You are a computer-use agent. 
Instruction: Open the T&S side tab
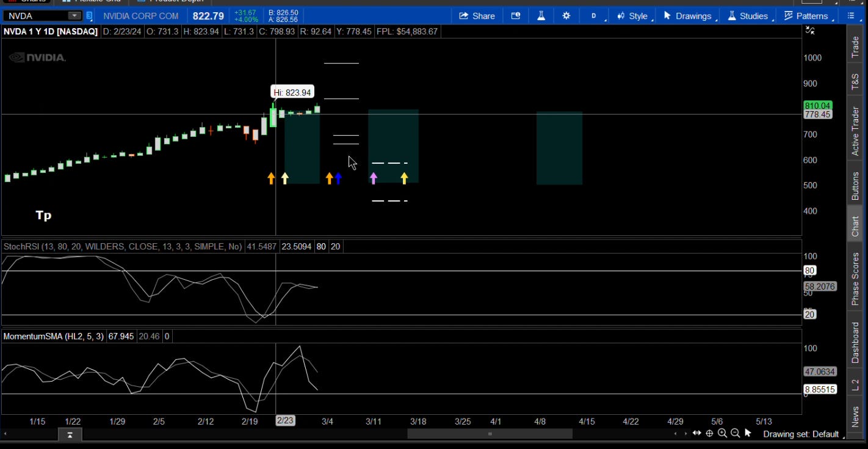[855, 81]
